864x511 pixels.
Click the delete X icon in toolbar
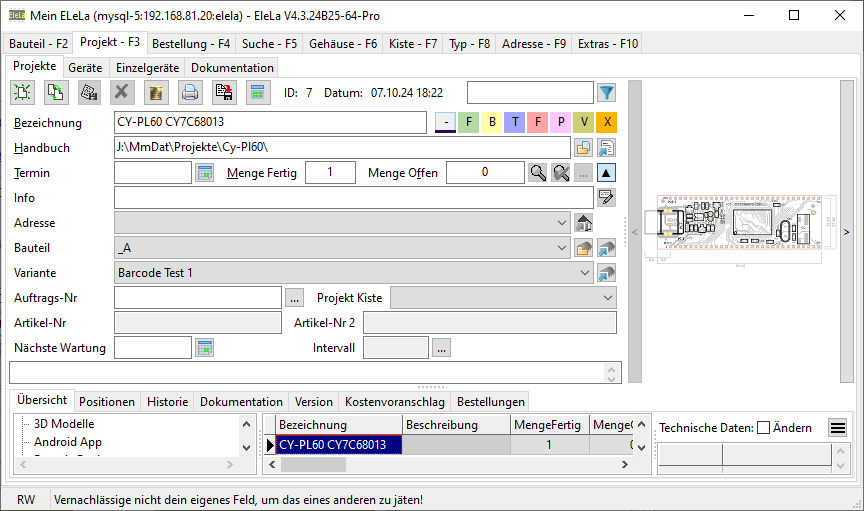click(x=122, y=93)
